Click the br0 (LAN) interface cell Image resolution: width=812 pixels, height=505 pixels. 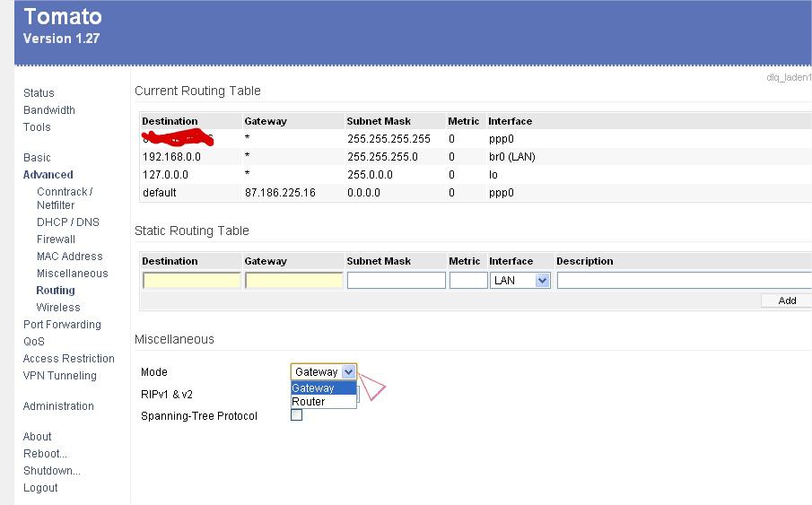pos(511,157)
